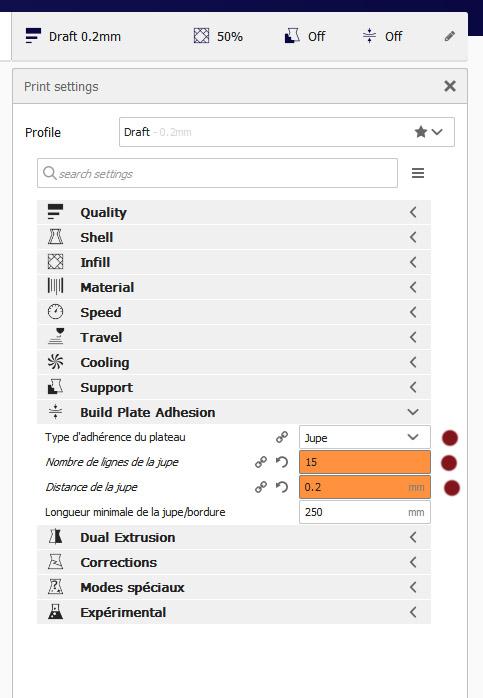Image resolution: width=483 pixels, height=698 pixels.
Task: Open the settings visibility hamburger menu
Action: coord(418,173)
